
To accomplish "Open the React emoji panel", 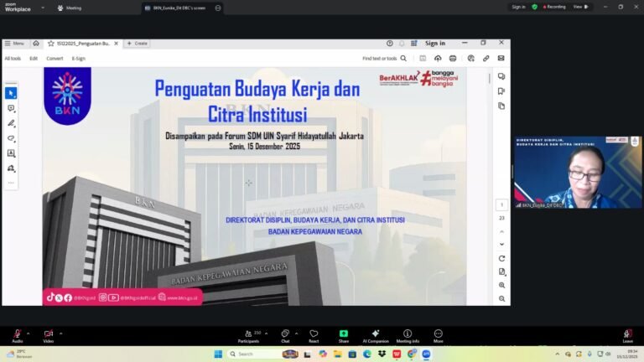I will [314, 335].
